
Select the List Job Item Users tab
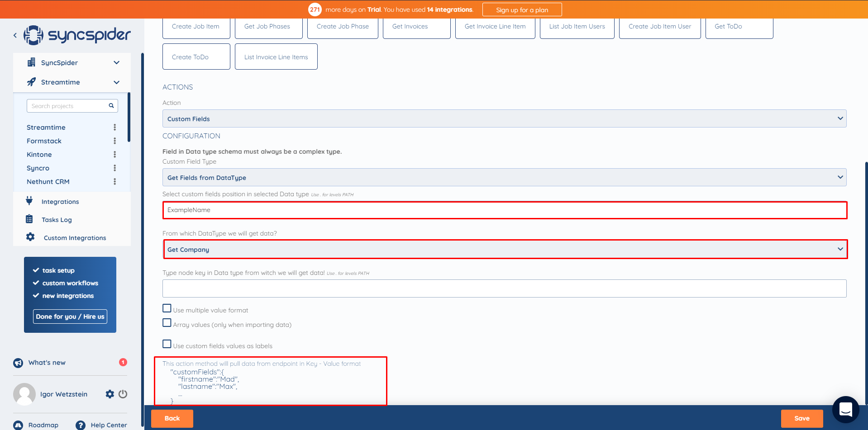(x=577, y=27)
